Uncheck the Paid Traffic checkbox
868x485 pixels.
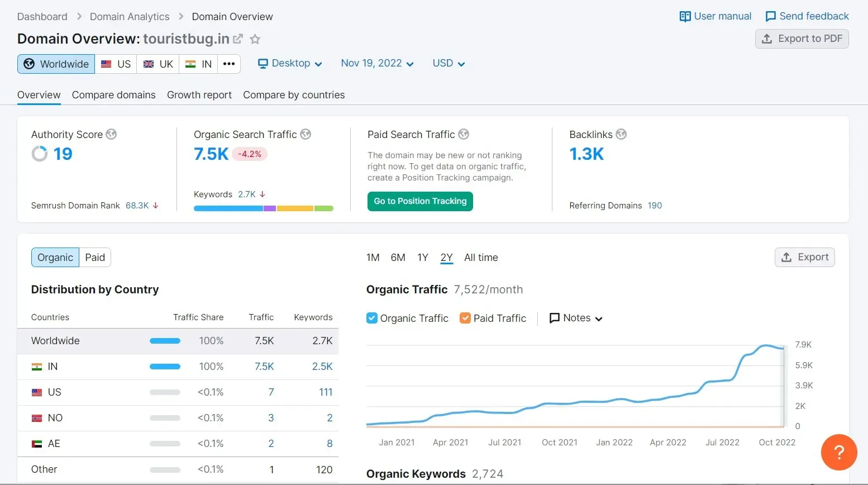click(x=465, y=318)
